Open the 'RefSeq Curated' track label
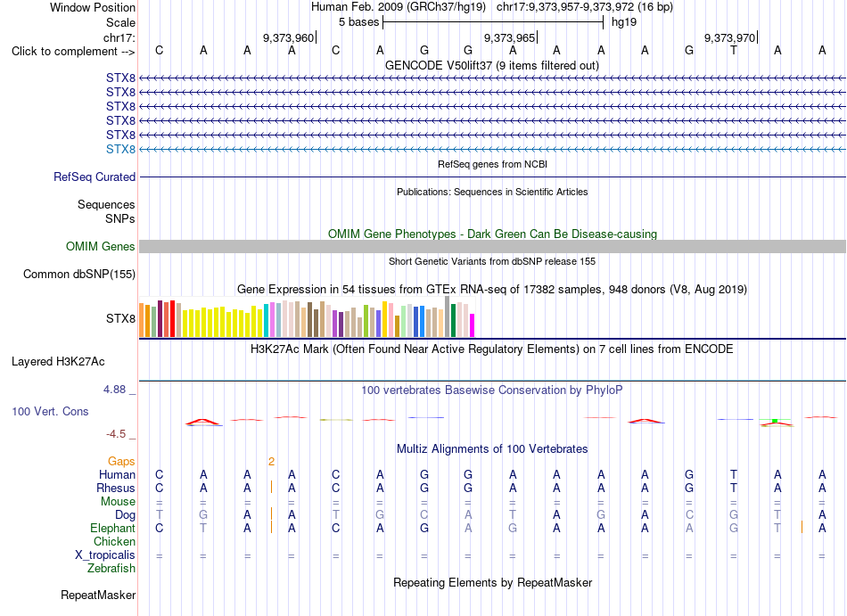 (95, 177)
